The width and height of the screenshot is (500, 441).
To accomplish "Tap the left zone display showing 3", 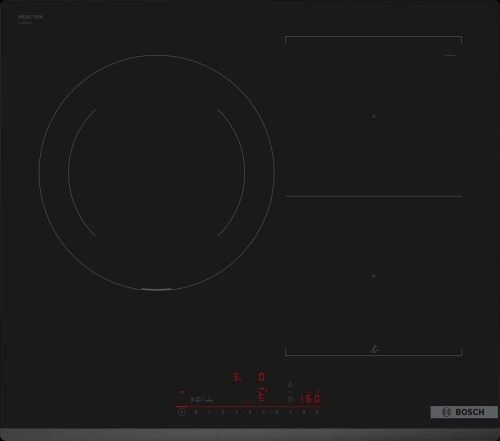I will pos(237,377).
